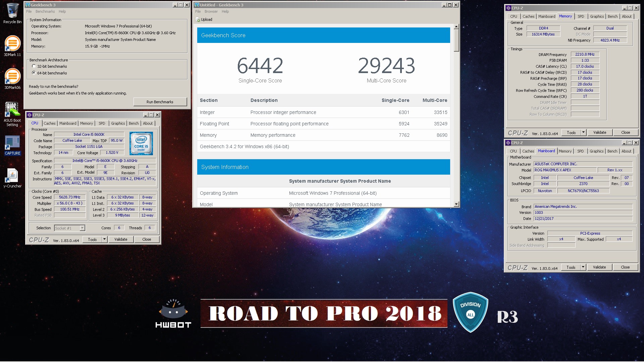Open the y-Cruncher desktop icon
Image resolution: width=644 pixels, height=362 pixels.
tap(12, 178)
